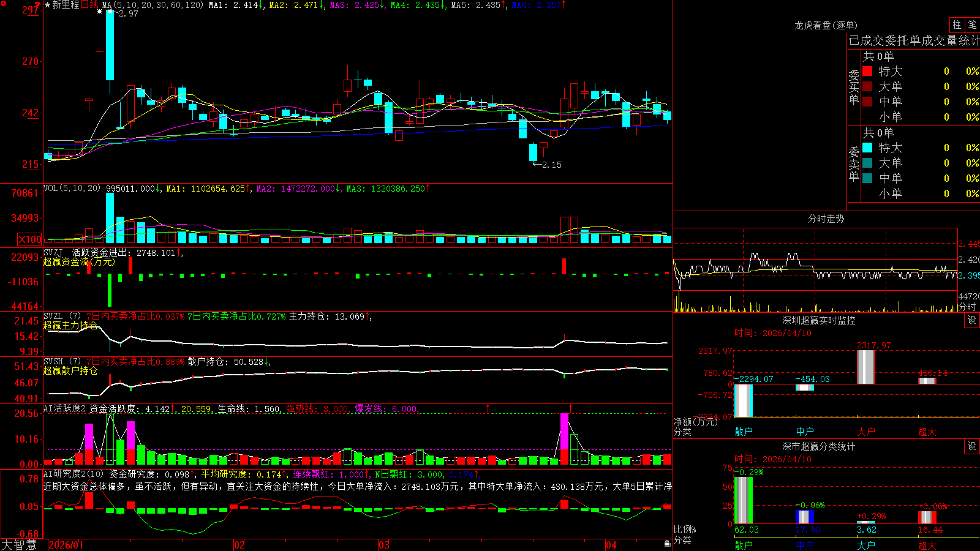Click the 日线 period label

click(x=89, y=5)
